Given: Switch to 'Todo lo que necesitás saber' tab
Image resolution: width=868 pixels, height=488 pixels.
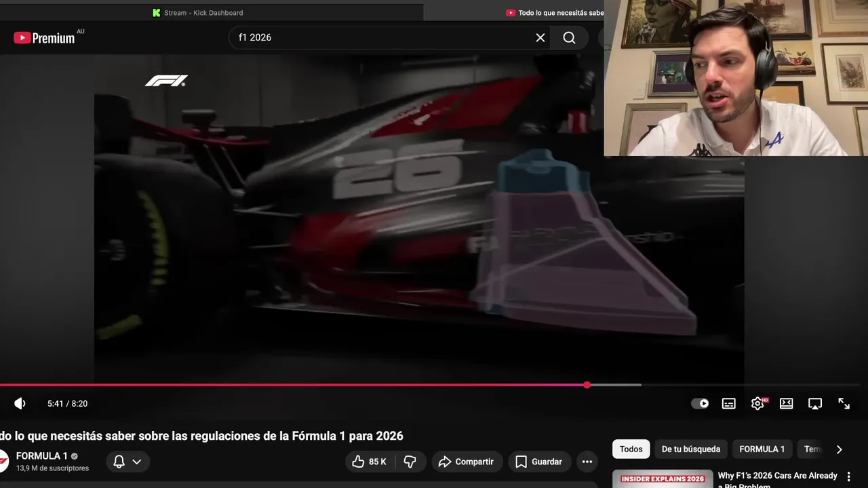Looking at the screenshot, I should tap(555, 12).
